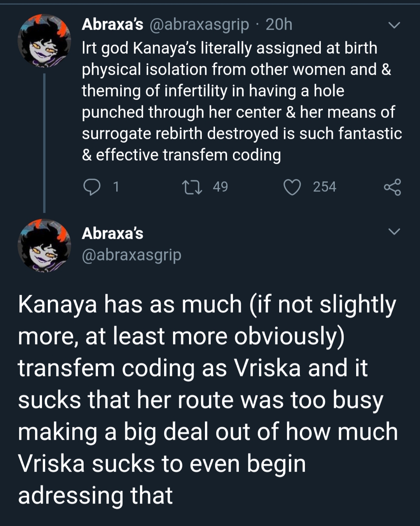Like the top tweet with the heart icon
Image resolution: width=420 pixels, height=526 pixels.
[x=292, y=187]
